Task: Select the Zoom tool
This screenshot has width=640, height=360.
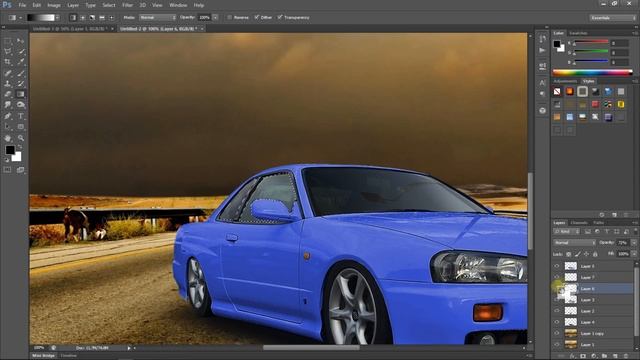Action: 20,138
